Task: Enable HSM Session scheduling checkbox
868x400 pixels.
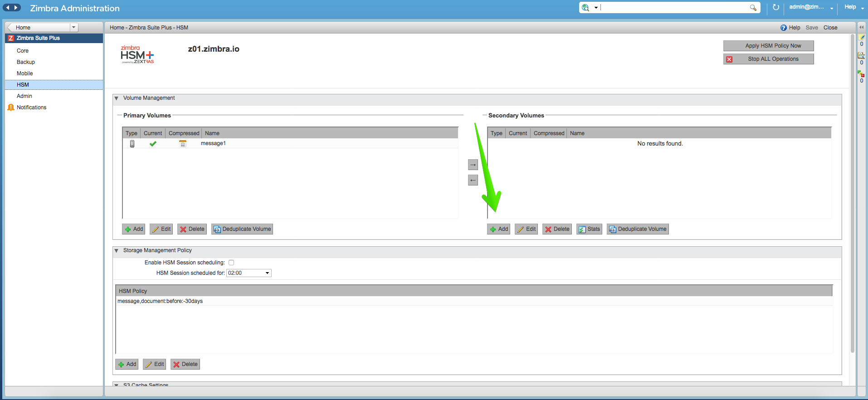Action: (231, 263)
